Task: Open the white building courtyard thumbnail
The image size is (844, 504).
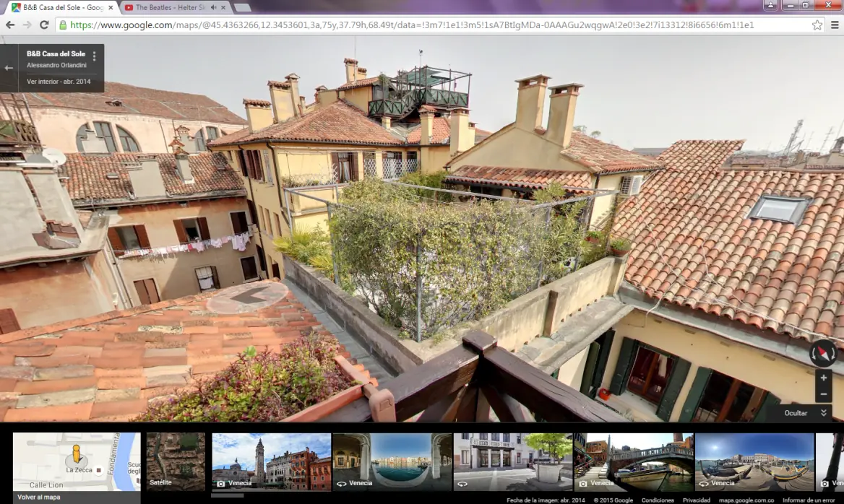Action: tap(513, 461)
